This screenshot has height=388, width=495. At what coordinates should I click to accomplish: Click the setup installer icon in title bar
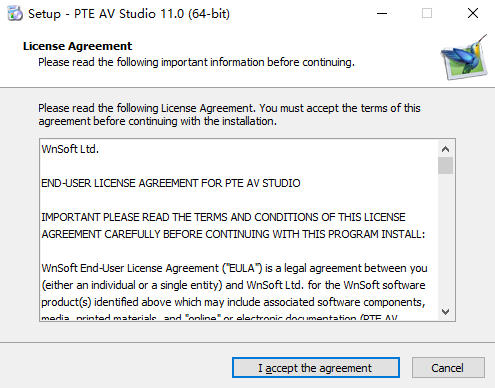coord(15,13)
